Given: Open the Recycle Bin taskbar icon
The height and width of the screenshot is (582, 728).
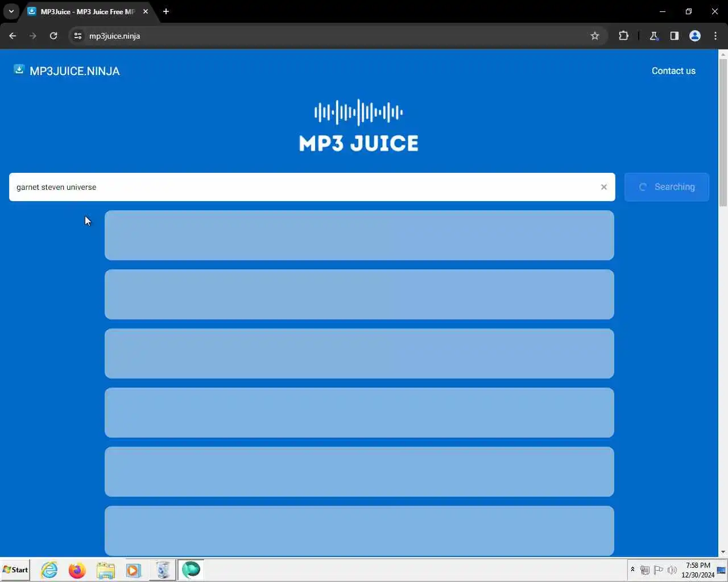Looking at the screenshot, I should pos(163,569).
